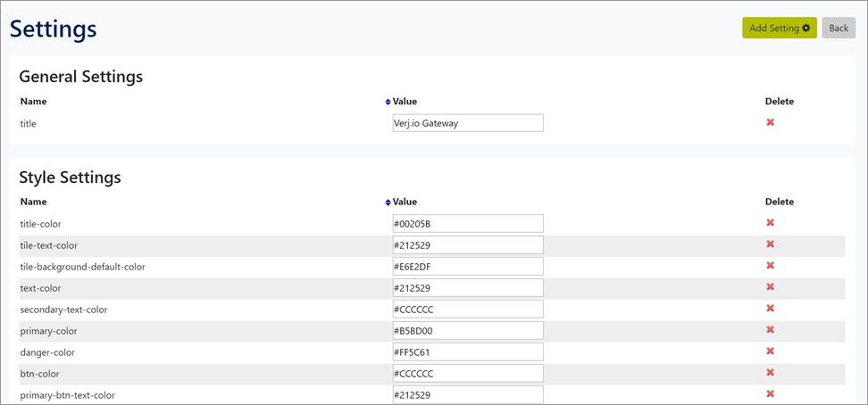Remove the primary-color setting
This screenshot has height=405, width=868.
pos(770,330)
